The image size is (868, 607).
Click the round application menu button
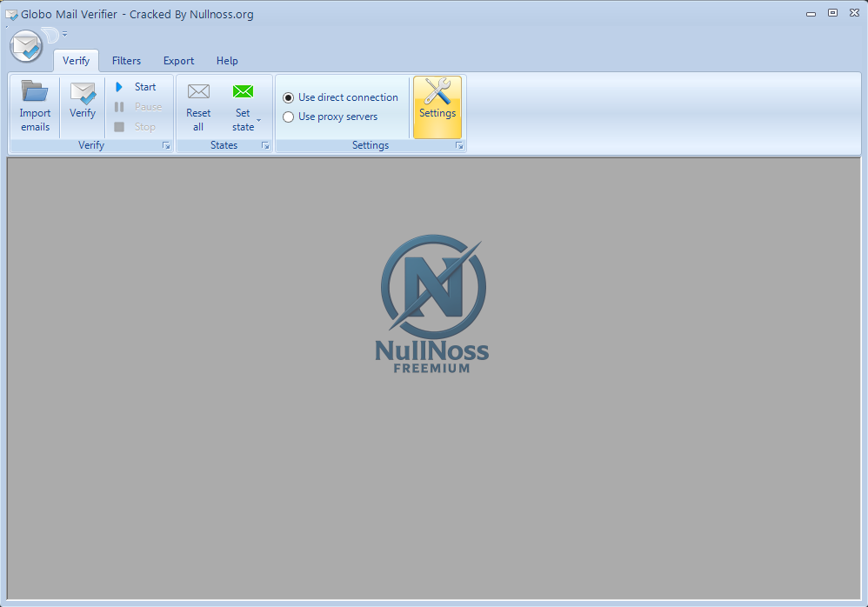26,46
